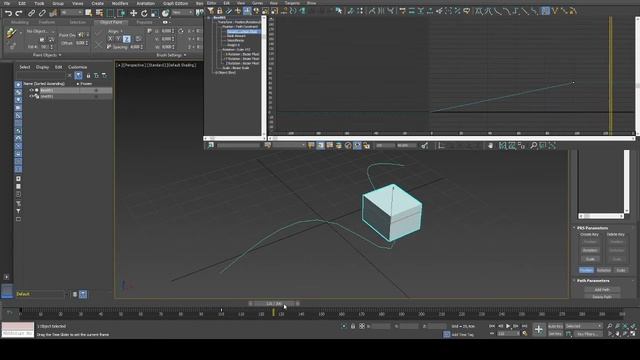Screen dimensions: 640x360
Task: Open Select by Name dialog
Action: point(99,13)
